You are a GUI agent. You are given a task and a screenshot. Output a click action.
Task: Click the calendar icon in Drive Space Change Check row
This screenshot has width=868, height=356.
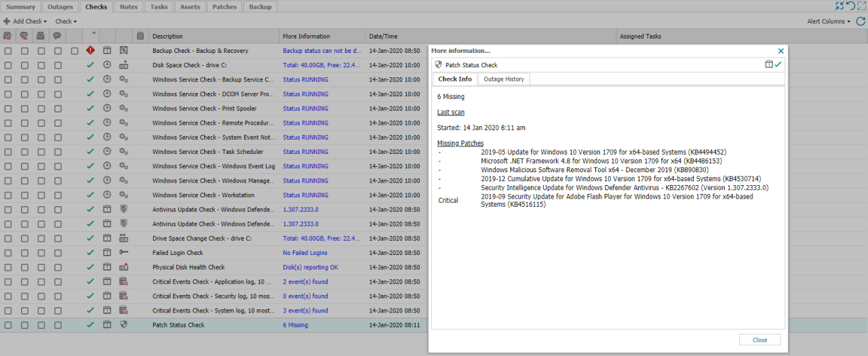tap(107, 238)
